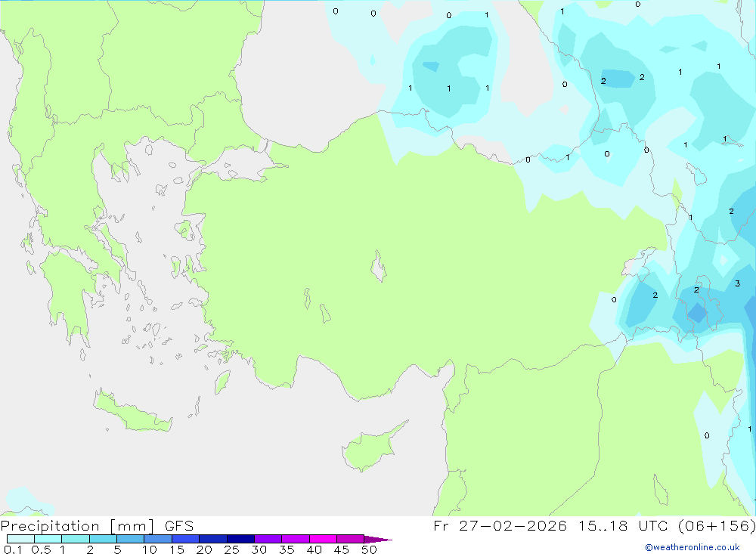The width and height of the screenshot is (756, 554).
Task: Click the 40–45 mm magenta legend swatch
Action: (323, 539)
